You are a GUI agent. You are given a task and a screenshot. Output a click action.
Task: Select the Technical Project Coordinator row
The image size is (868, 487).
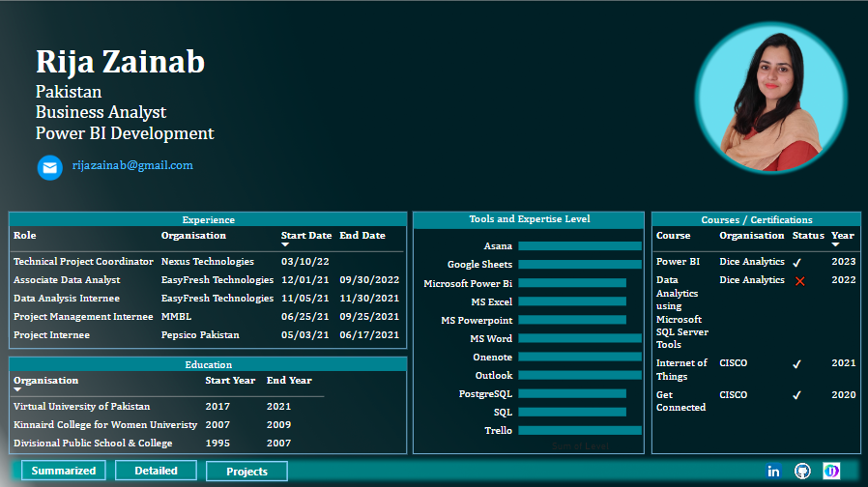coord(83,262)
